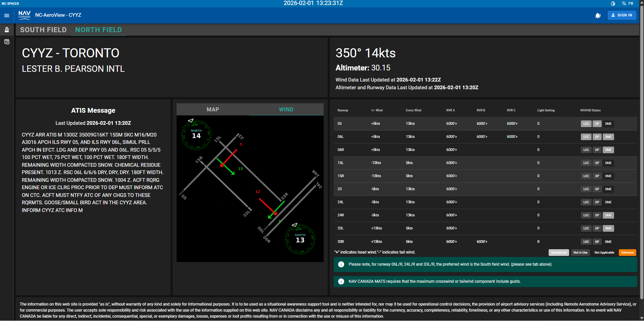The width and height of the screenshot is (644, 321).
Task: Select the live wind indicator sidebar icon
Action: [x=7, y=30]
